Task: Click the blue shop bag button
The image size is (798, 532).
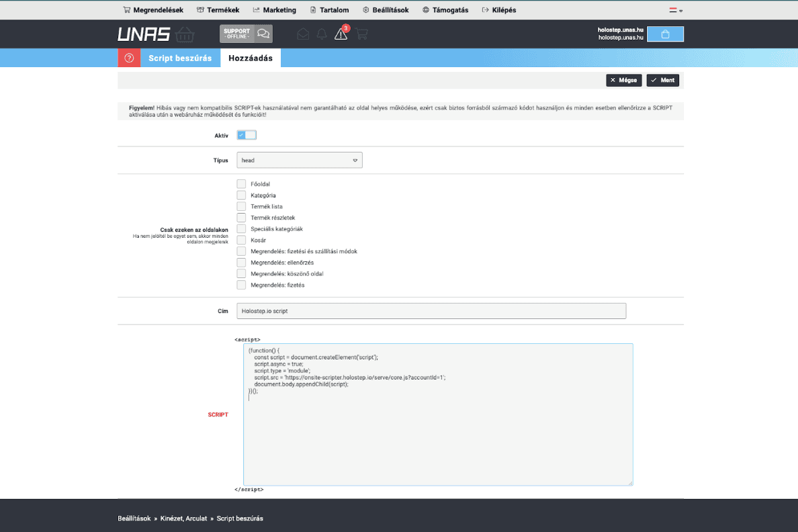Action: point(665,34)
